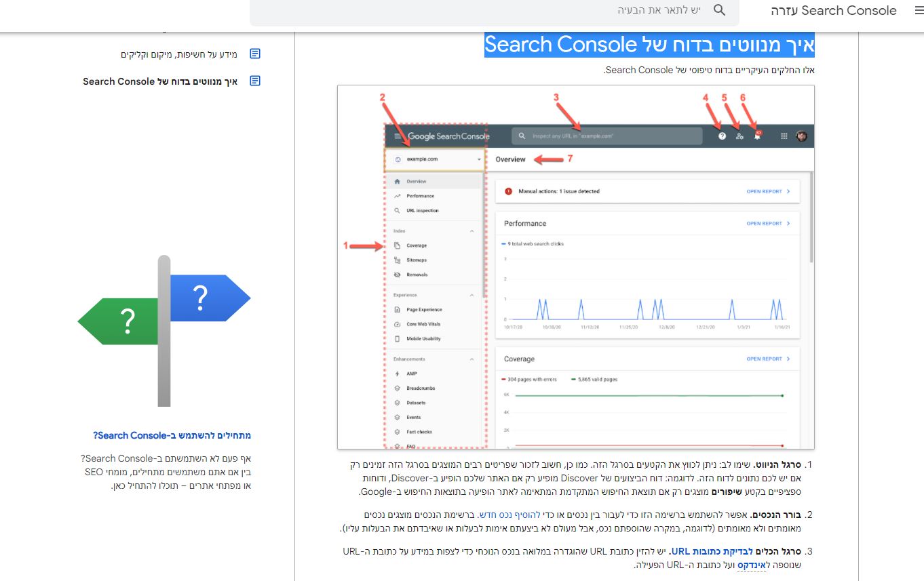Open 'מתחילים להשתמש ב-Search Console?' link
The image size is (924, 581).
pos(172,435)
